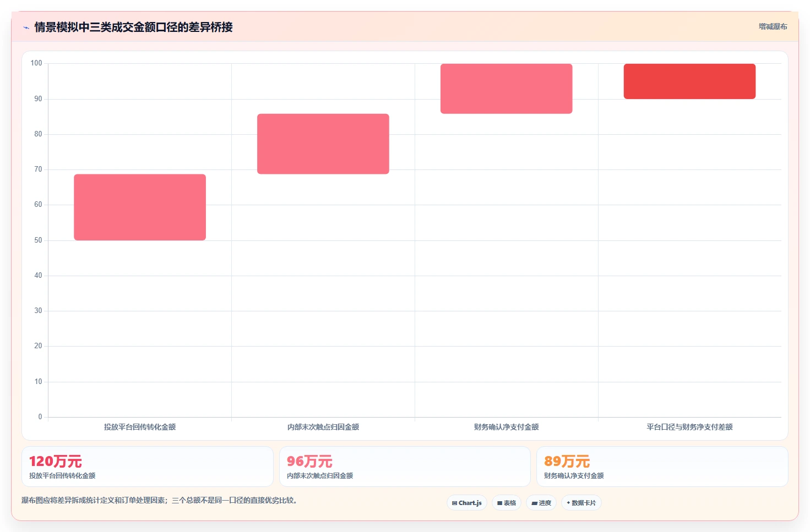Screen dimensions: 810x532
Task: Click x-axis label 内部末次触点归因金额
Action: pyautogui.click(x=323, y=427)
